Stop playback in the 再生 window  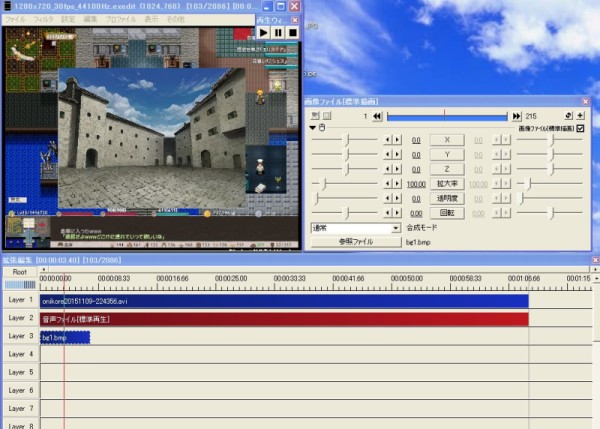(293, 33)
